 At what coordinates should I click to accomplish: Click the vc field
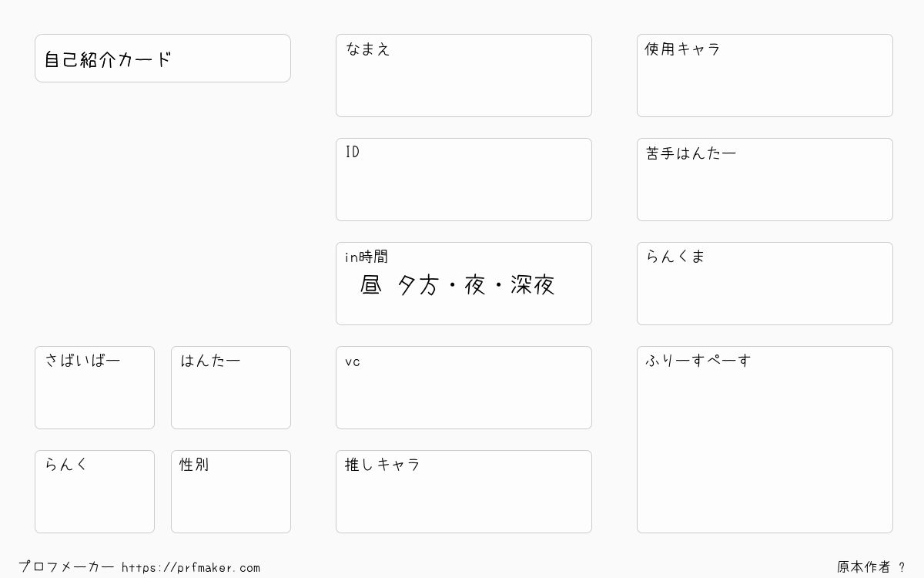464,388
